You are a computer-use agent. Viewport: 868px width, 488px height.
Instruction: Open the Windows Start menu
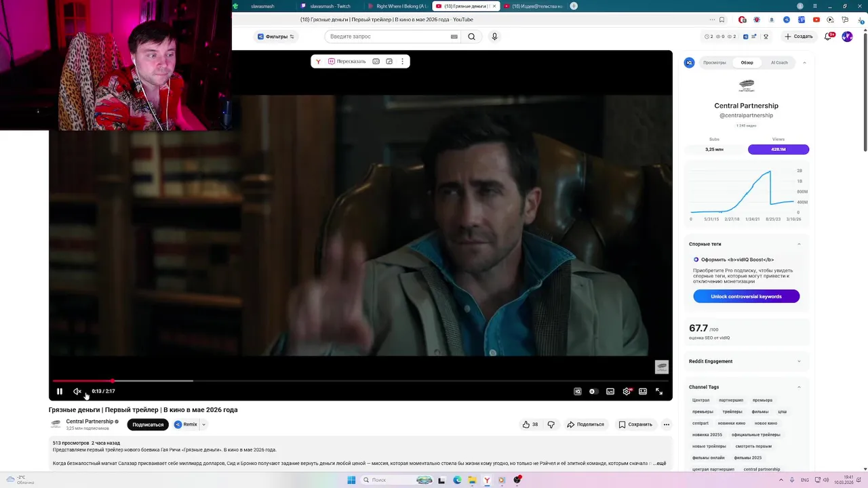click(351, 480)
